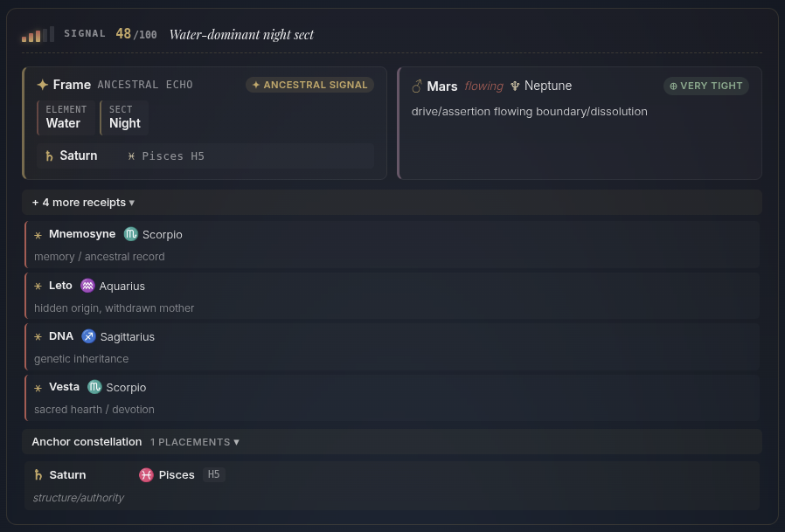The width and height of the screenshot is (785, 532).
Task: Collapse the 4 more receipts section
Action: point(392,202)
